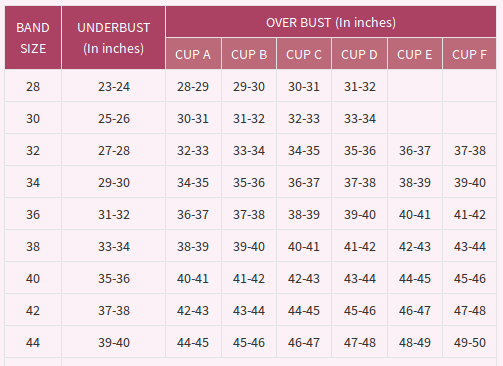Screen dimensions: 503x366
Task: Select the OVER BUST (In inches) header
Action: 331,22
